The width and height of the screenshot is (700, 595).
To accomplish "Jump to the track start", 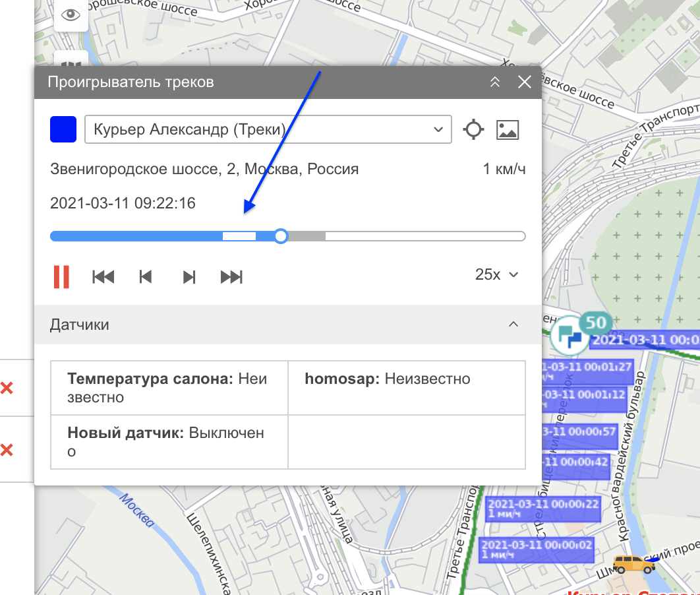I will coord(103,276).
